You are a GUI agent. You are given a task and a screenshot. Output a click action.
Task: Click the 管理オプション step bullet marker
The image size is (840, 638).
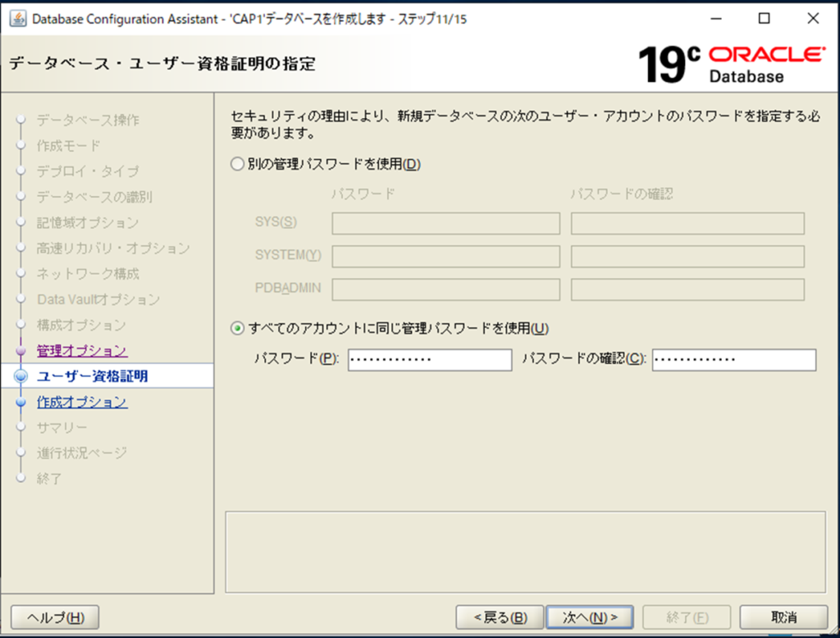(21, 352)
